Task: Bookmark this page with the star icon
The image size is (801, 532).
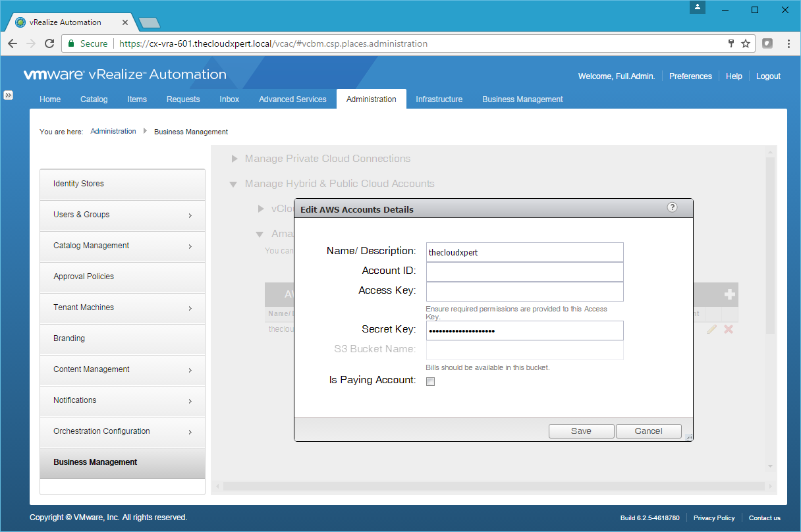Action: tap(746, 43)
